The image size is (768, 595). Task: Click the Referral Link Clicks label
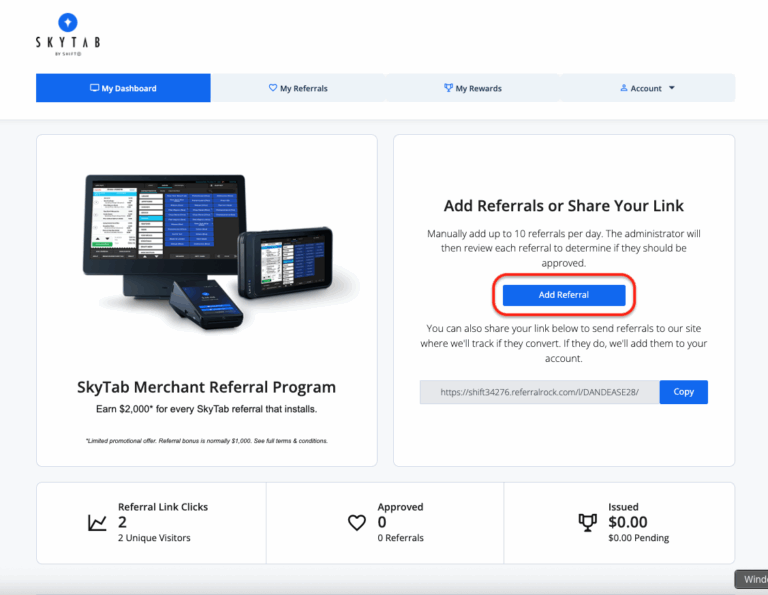point(163,507)
